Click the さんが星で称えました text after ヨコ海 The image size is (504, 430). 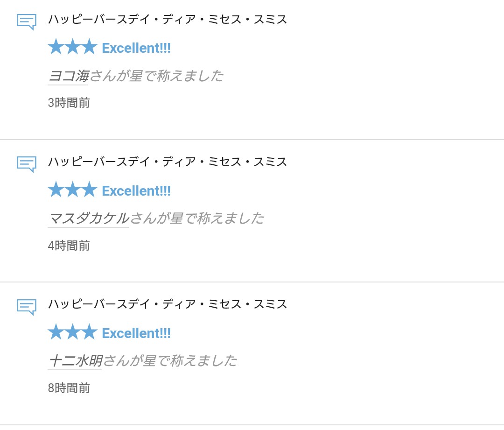(156, 76)
